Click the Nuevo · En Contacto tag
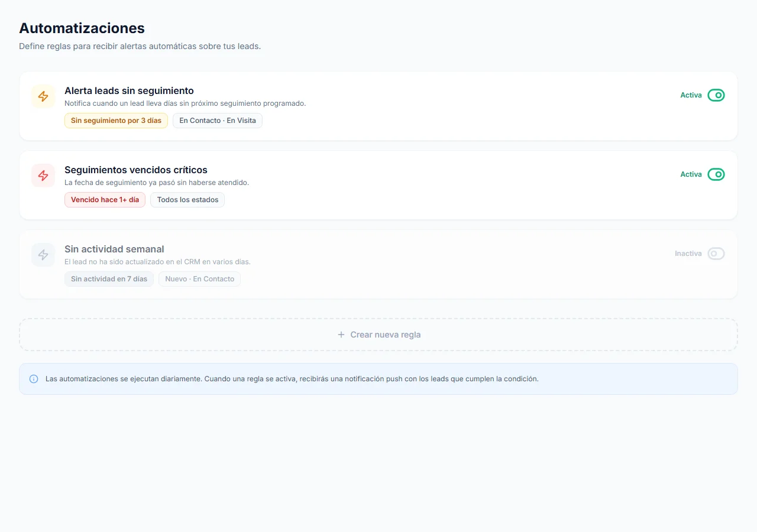 pos(199,279)
